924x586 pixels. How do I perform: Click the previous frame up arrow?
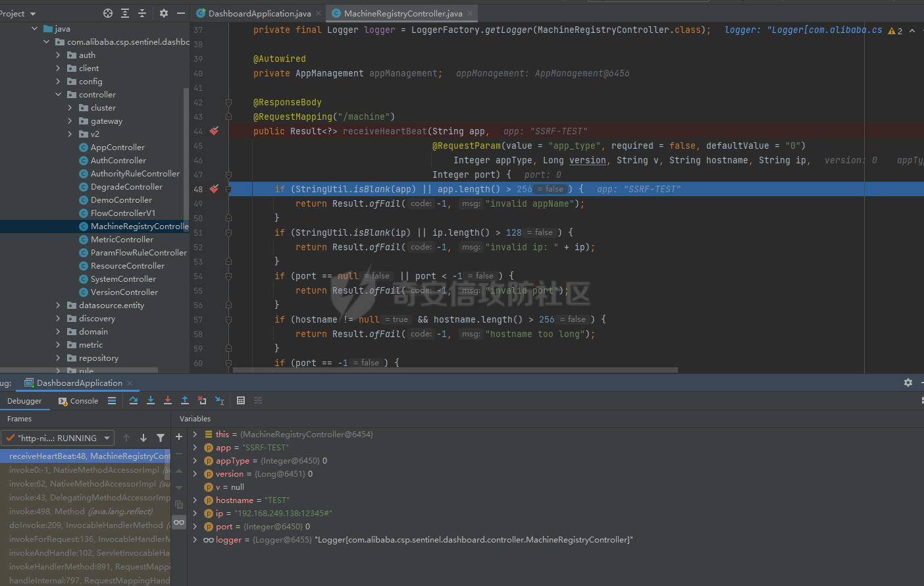point(126,438)
